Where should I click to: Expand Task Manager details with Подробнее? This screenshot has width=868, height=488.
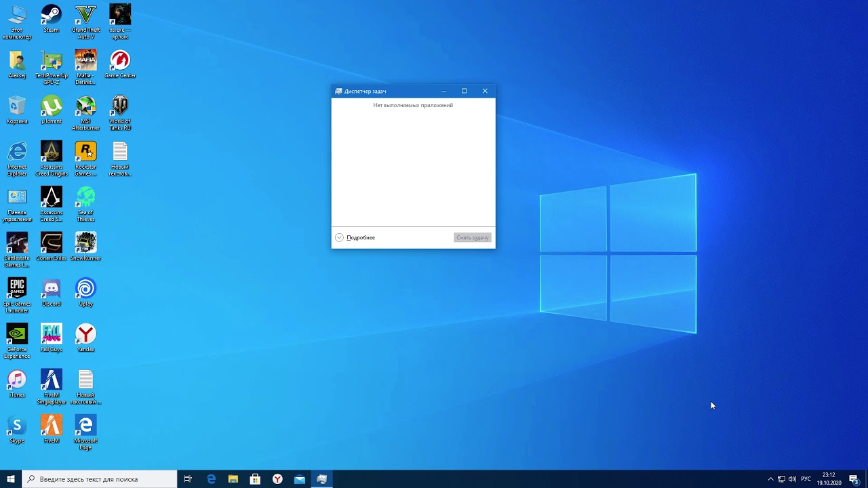355,238
